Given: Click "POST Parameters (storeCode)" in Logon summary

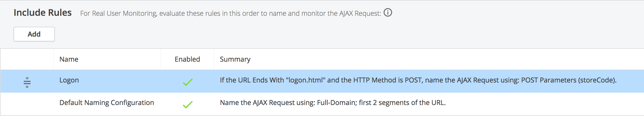Looking at the screenshot, I should (x=568, y=80).
